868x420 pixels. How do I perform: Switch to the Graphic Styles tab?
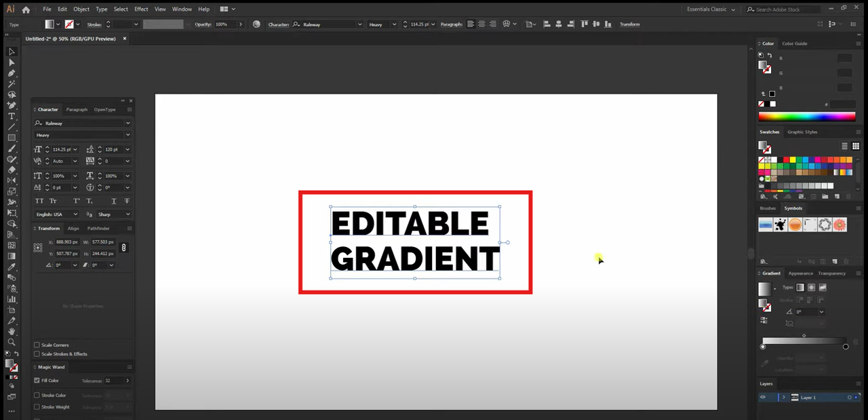[802, 132]
